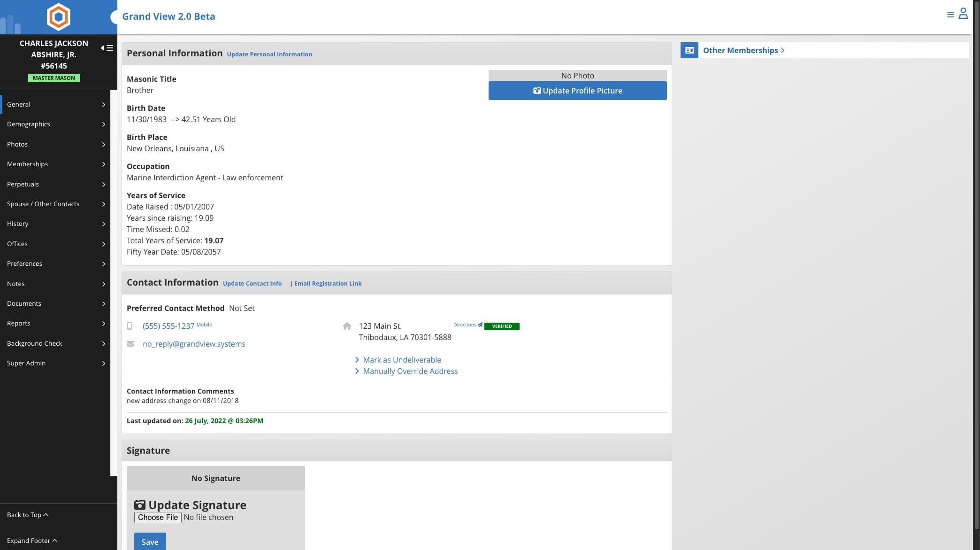Screen dimensions: 980x550
Task: Expand the History sidebar section
Action: (55, 224)
